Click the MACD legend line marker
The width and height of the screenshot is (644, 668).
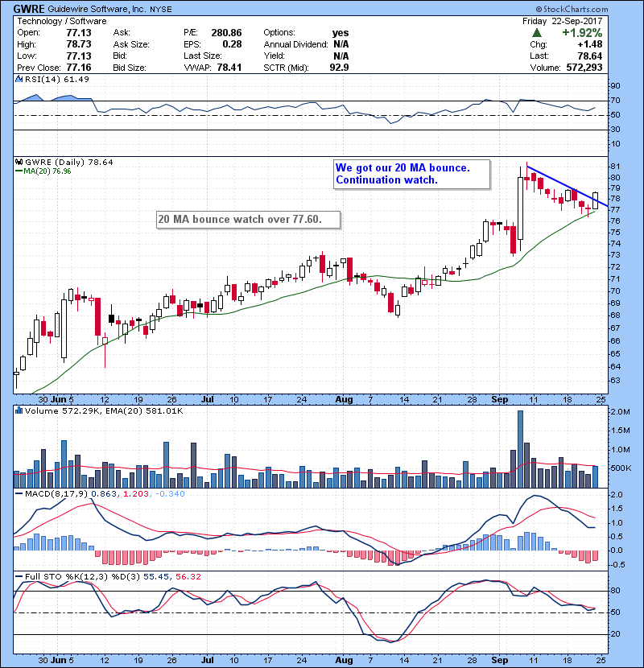(19, 494)
